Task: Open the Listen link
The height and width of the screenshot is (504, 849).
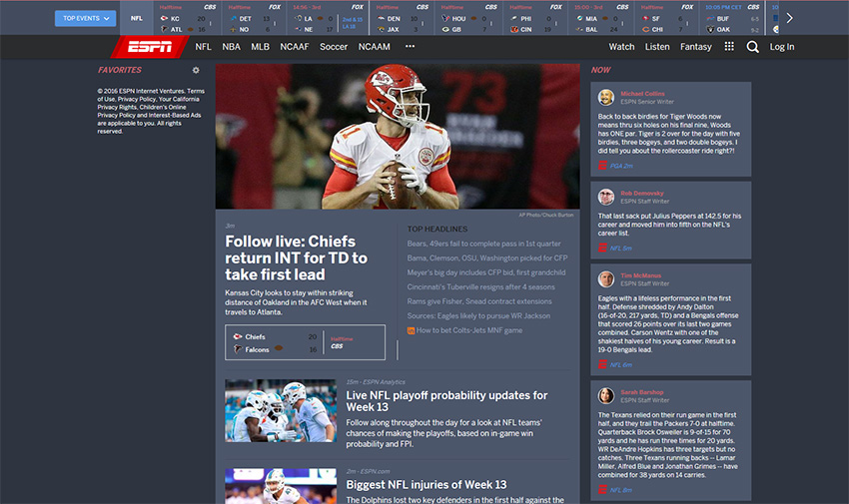Action: pos(657,47)
